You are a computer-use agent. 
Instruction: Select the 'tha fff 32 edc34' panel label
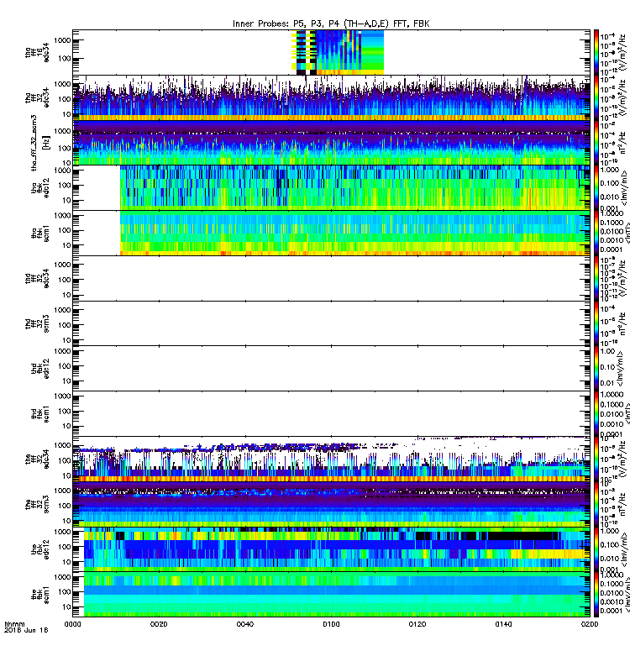pyautogui.click(x=37, y=97)
